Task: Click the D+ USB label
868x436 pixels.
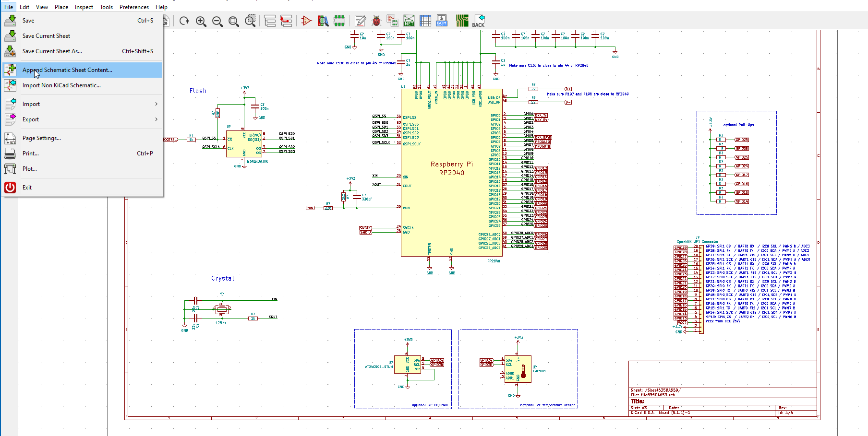Action: click(x=568, y=89)
